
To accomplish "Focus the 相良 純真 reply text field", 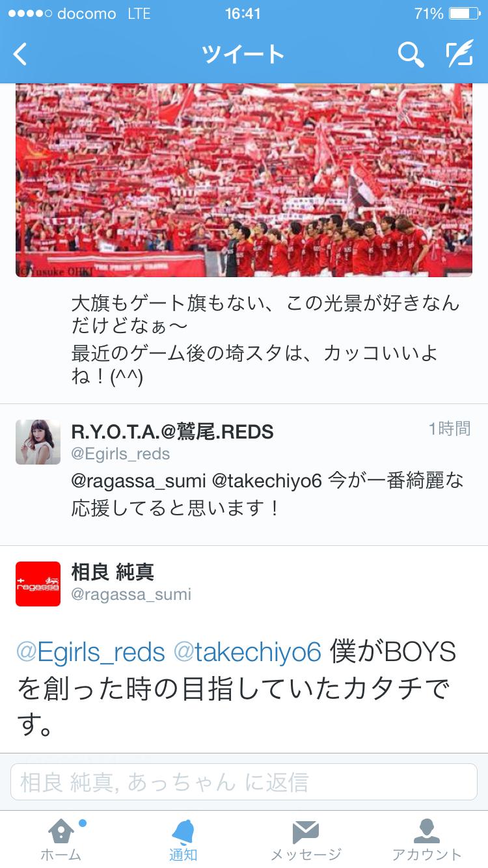I will (x=244, y=782).
